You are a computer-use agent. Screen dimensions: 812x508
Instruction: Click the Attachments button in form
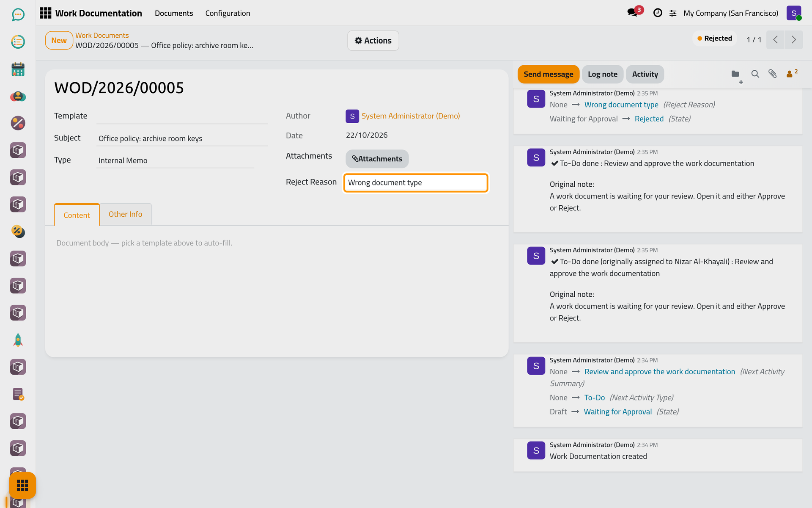coord(377,159)
